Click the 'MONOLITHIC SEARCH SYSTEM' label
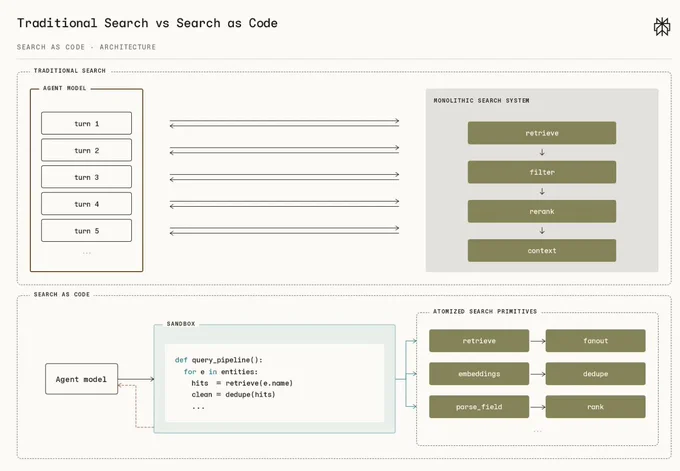 (481, 100)
